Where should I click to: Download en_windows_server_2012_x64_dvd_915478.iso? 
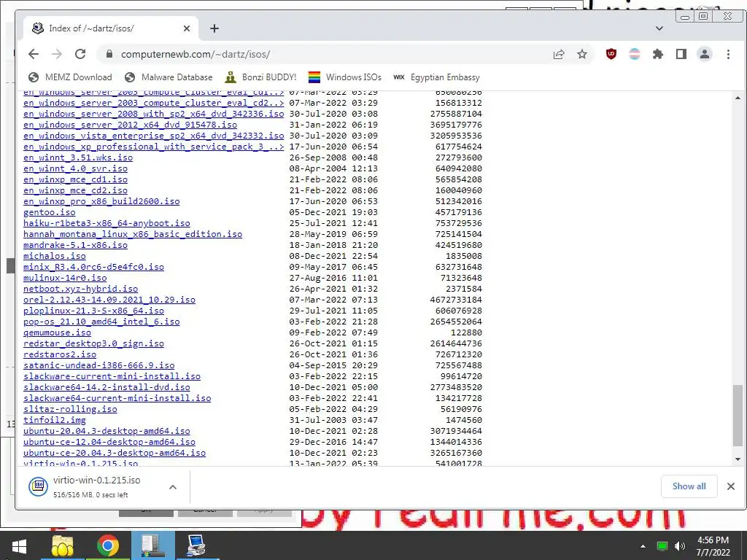coord(130,125)
